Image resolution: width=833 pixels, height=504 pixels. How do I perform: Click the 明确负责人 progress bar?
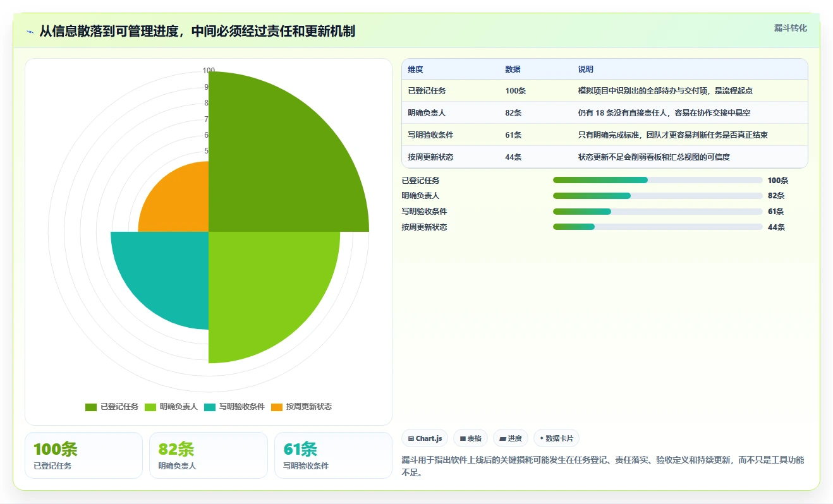point(657,196)
